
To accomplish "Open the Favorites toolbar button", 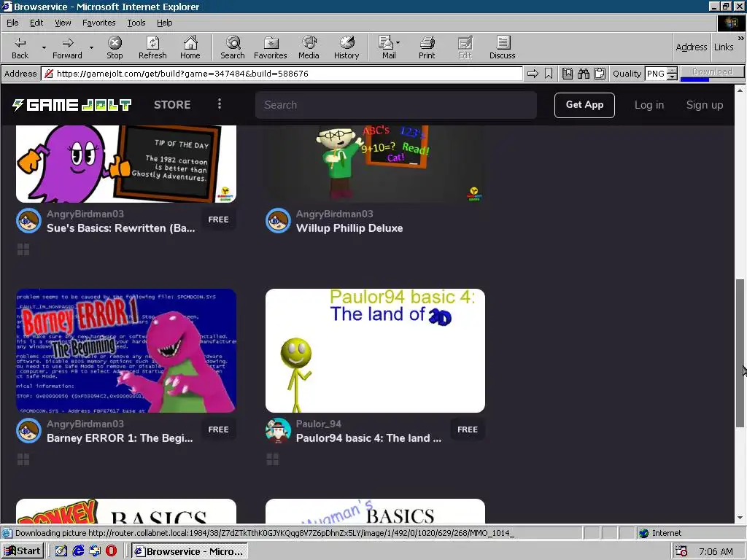I will 270,47.
